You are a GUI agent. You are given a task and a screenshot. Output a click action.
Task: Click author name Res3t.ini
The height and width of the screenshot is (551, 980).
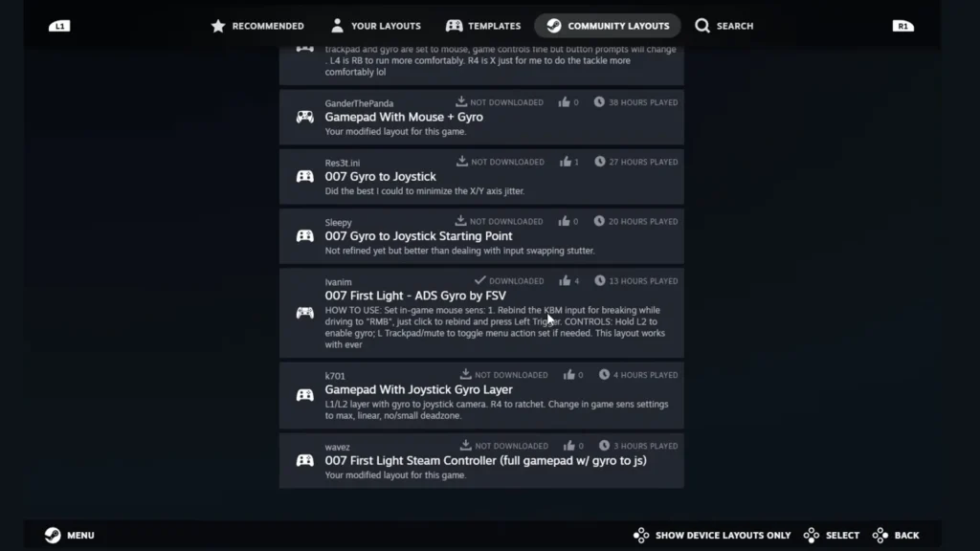[x=343, y=163]
